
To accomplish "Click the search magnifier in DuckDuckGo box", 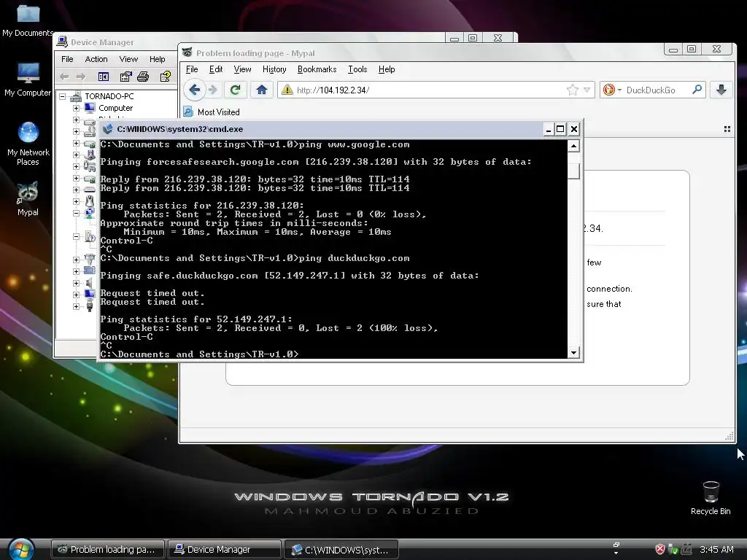I will (x=697, y=89).
